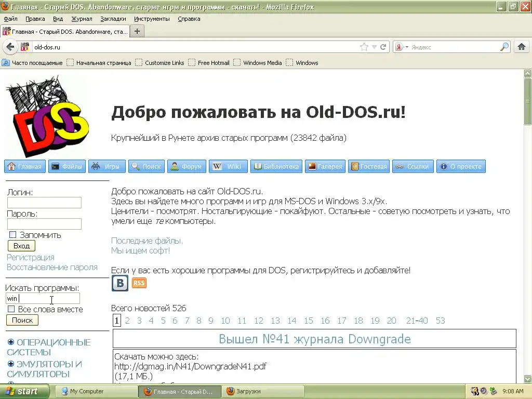The image size is (532, 399).
Task: Open Форум navigation button
Action: [187, 166]
